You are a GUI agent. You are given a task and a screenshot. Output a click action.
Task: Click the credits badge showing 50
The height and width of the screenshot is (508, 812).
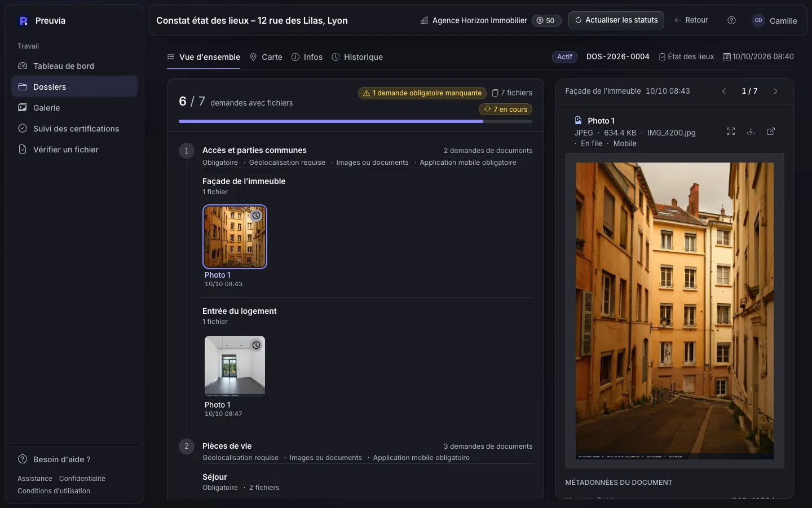coord(546,20)
